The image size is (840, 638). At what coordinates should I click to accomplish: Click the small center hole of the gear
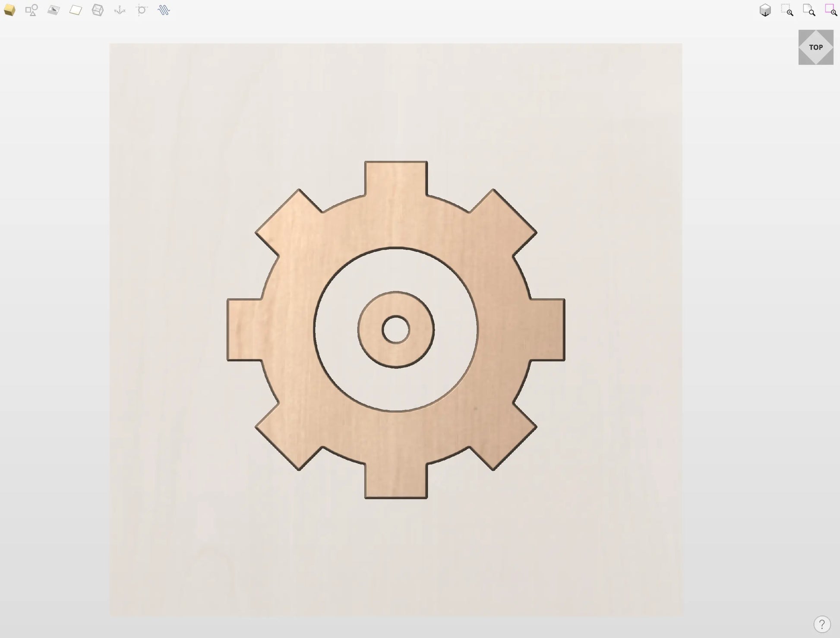(x=396, y=330)
